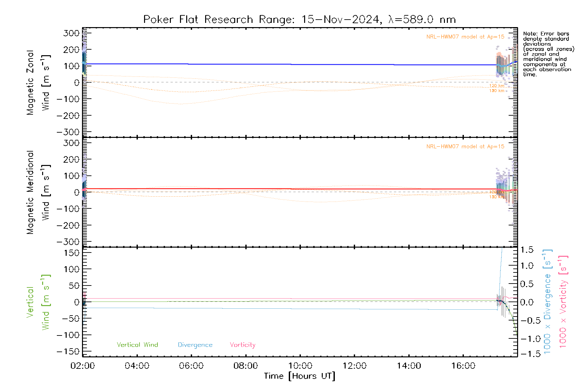Screen dimensions: 588x392
Task: Select the pink "Vorticity" legend label
Action: [x=242, y=345]
